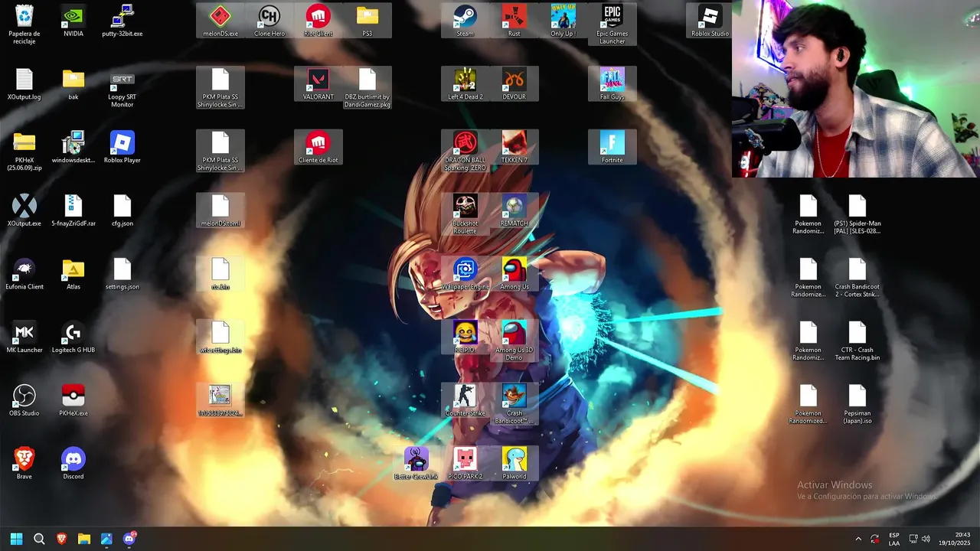Select the Buckshot Roulette icon
Image resolution: width=980 pixels, height=551 pixels.
click(x=465, y=214)
